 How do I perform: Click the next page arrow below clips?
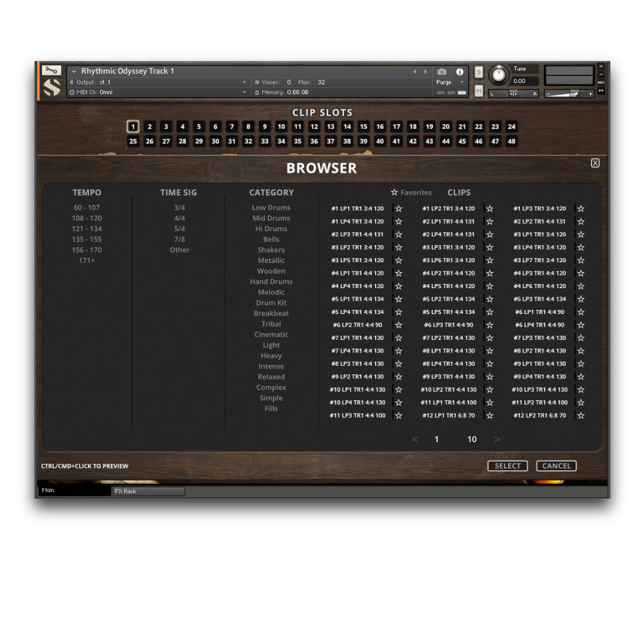497,440
